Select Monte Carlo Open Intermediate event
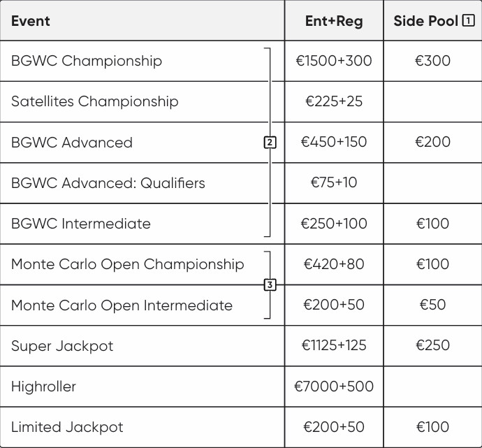 122,305
